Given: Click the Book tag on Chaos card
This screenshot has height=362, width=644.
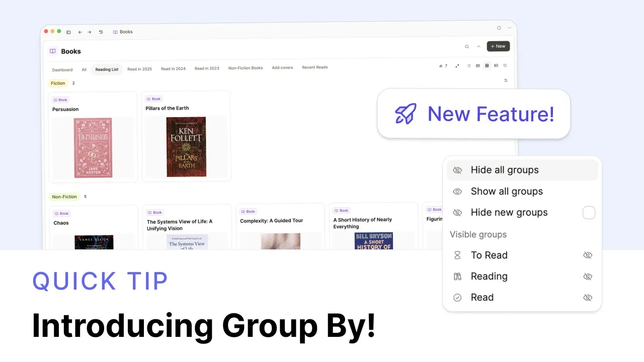Looking at the screenshot, I should coord(61,214).
